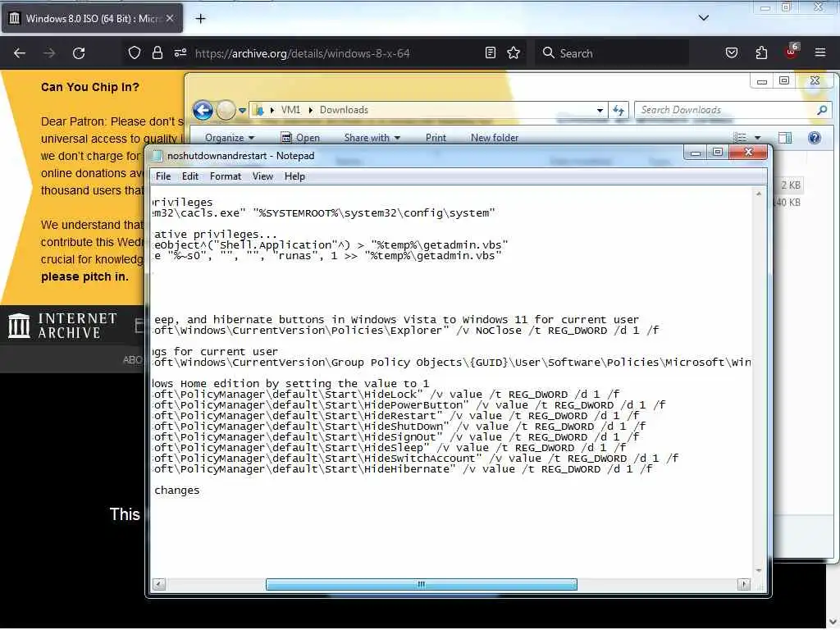Click the Firefox forward arrow
This screenshot has width=840, height=630.
(x=49, y=53)
